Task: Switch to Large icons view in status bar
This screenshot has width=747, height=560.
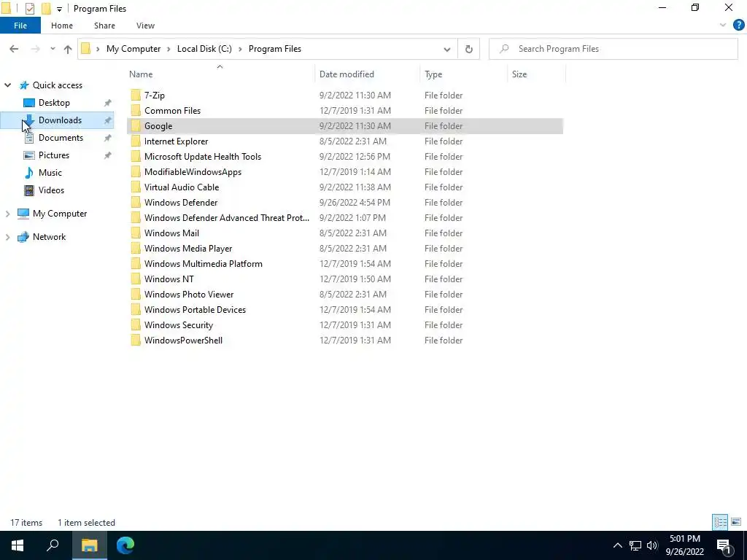Action: tap(736, 522)
